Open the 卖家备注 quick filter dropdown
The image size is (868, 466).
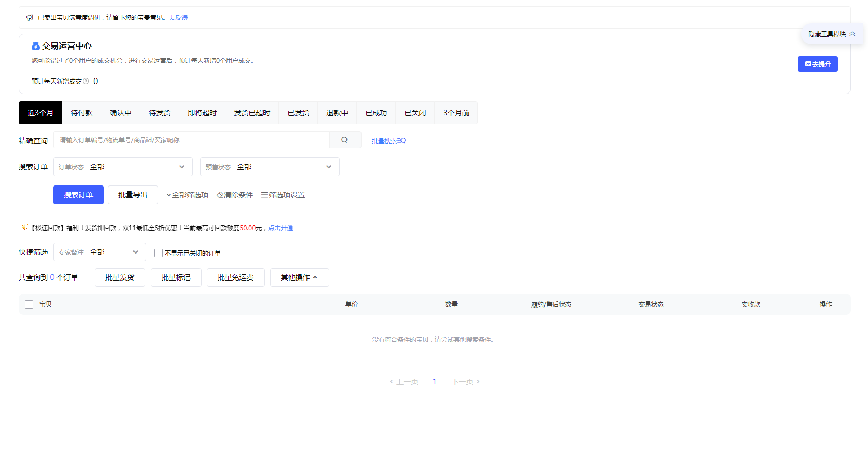pyautogui.click(x=100, y=252)
